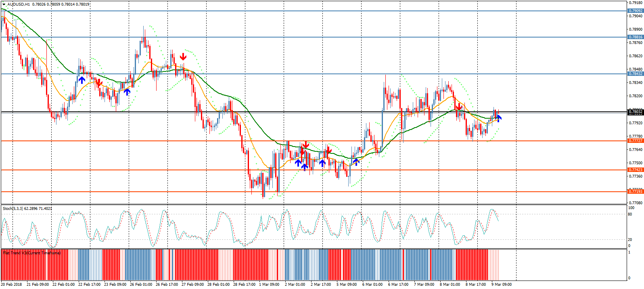
Task: Select the blue buy arrow near 23 Feb 09:00
Action: point(127,92)
